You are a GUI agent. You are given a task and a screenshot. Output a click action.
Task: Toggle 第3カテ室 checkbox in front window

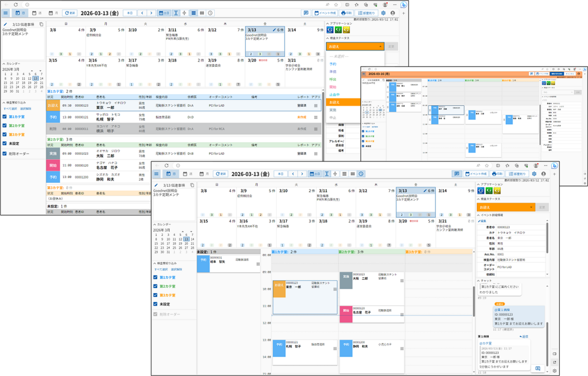point(155,295)
